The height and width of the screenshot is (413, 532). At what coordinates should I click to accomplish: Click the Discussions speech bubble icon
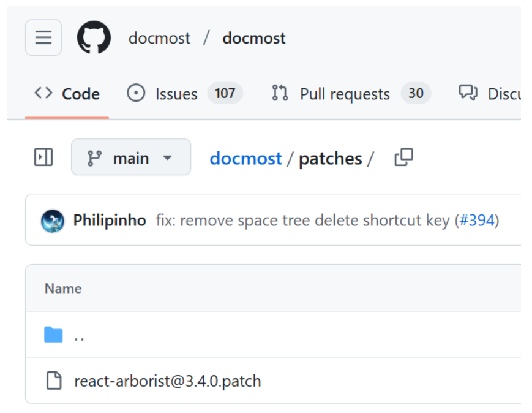click(x=468, y=93)
